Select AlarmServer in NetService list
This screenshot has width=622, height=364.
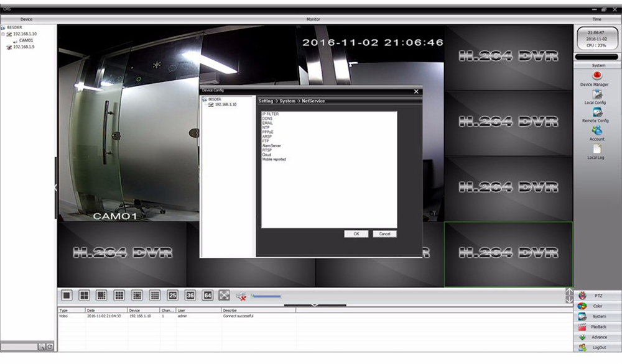271,146
